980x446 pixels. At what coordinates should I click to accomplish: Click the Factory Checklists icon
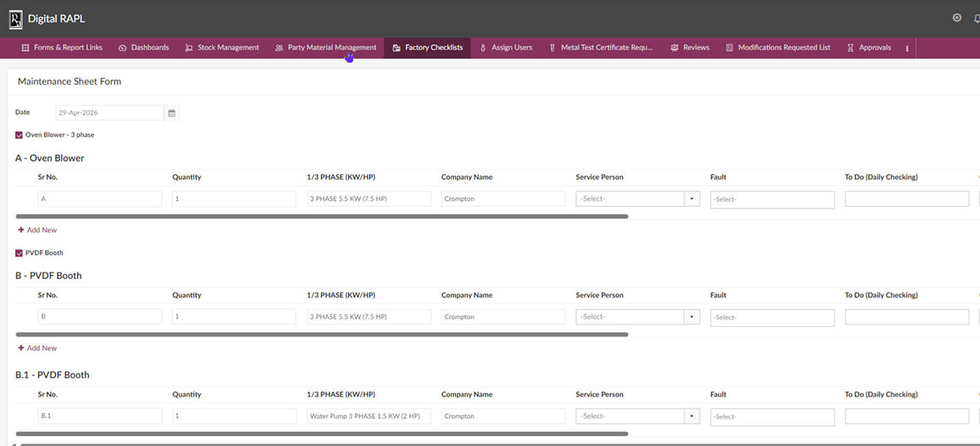[396, 48]
